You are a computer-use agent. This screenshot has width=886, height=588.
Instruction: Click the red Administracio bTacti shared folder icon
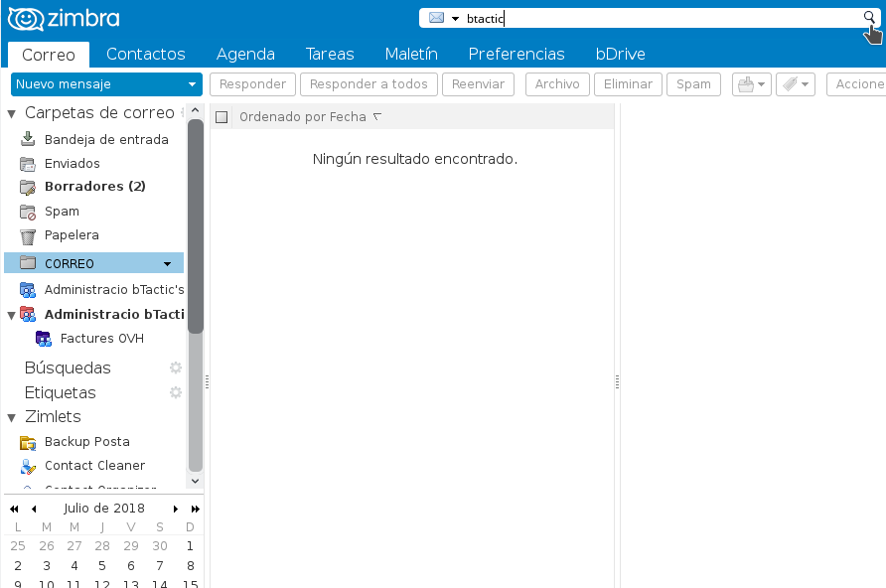(x=28, y=314)
